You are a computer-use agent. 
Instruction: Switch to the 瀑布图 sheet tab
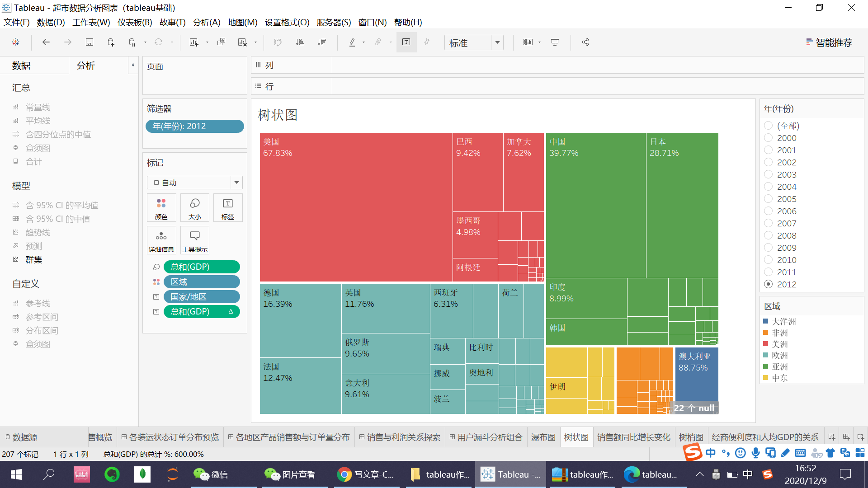(x=543, y=436)
